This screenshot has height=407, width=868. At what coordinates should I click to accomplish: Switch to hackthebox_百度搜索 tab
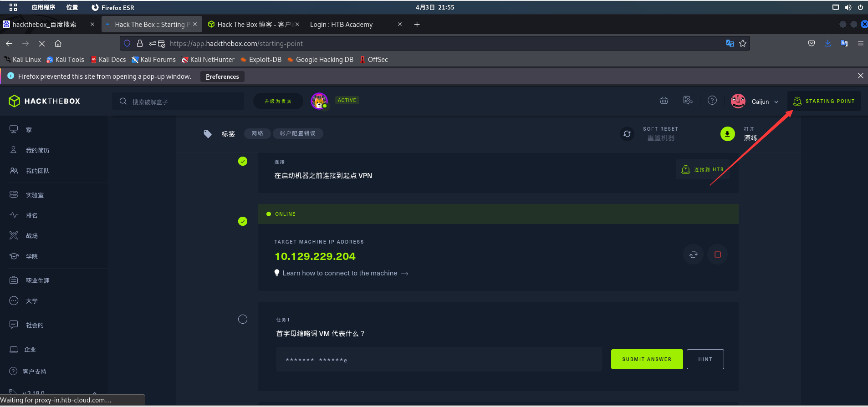(45, 25)
